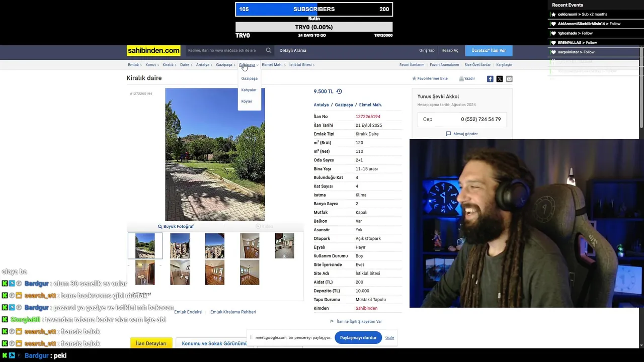Open the Konut breadcrumb dropdown
Viewport: 644px width, 362px height.
[x=151, y=65]
